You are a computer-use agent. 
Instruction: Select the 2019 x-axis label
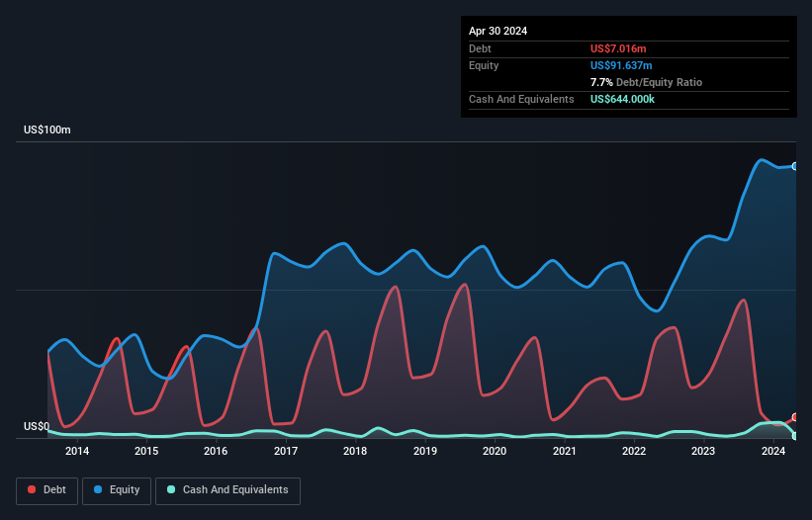pyautogui.click(x=424, y=451)
